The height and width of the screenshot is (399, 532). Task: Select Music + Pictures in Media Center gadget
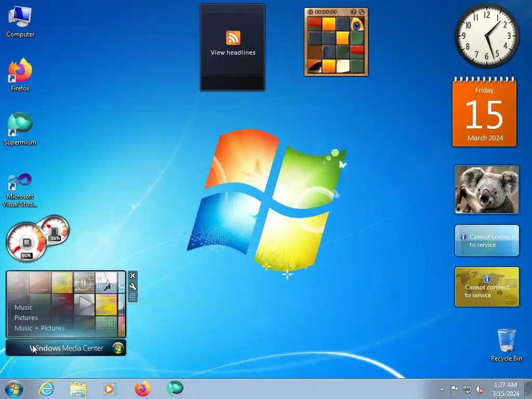tap(39, 328)
